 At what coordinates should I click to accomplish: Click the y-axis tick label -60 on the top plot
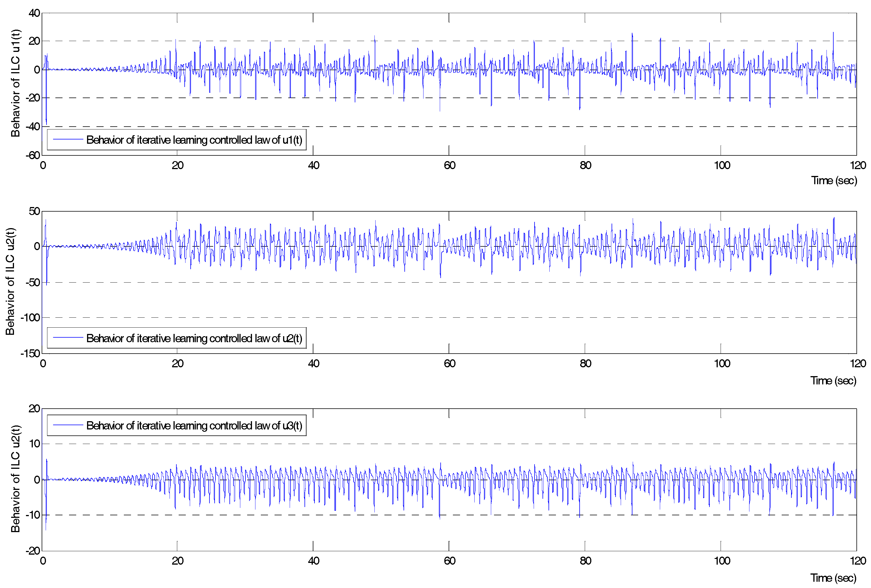click(x=33, y=155)
